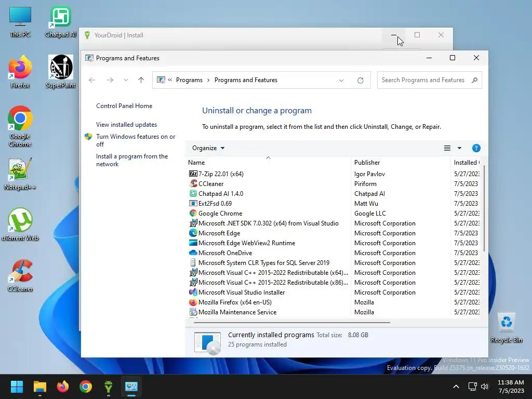The width and height of the screenshot is (532, 399).
Task: Open the network status tray icon
Action: point(473,387)
